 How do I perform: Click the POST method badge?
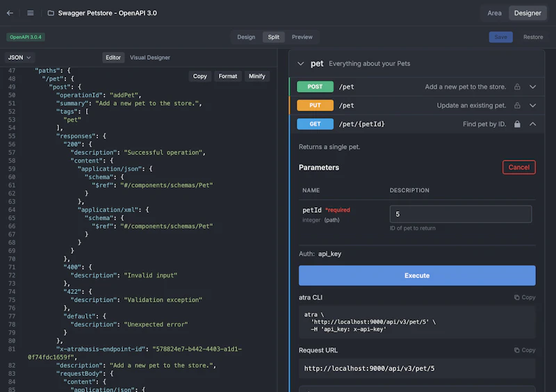pos(315,87)
